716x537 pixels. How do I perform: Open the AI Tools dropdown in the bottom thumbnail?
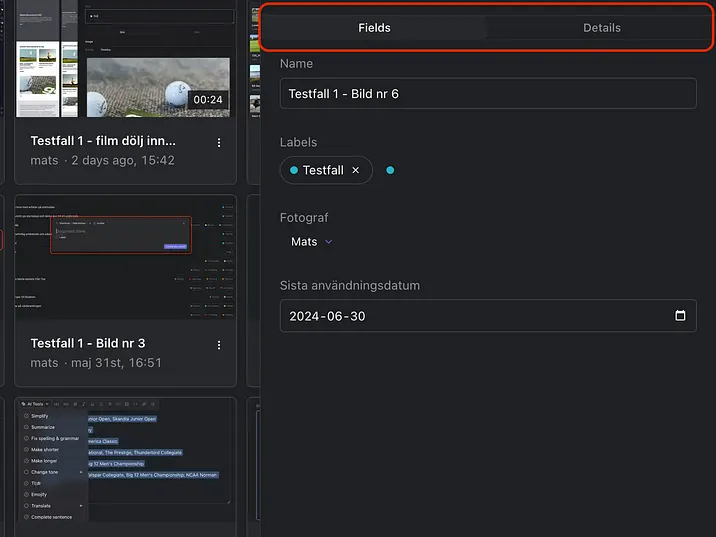(35, 404)
